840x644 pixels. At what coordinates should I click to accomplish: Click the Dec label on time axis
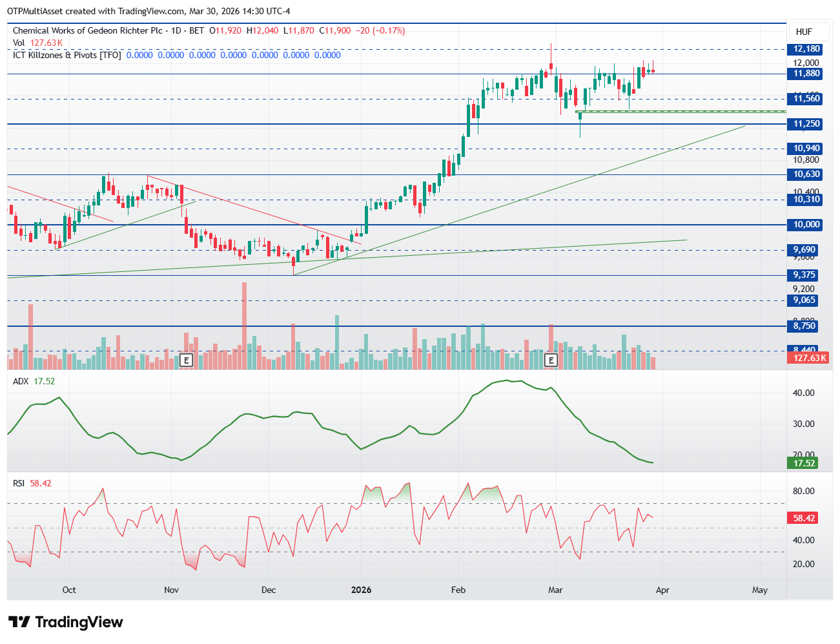(x=269, y=590)
